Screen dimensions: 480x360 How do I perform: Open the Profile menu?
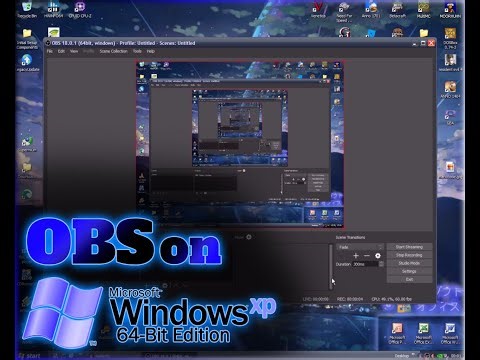point(89,51)
